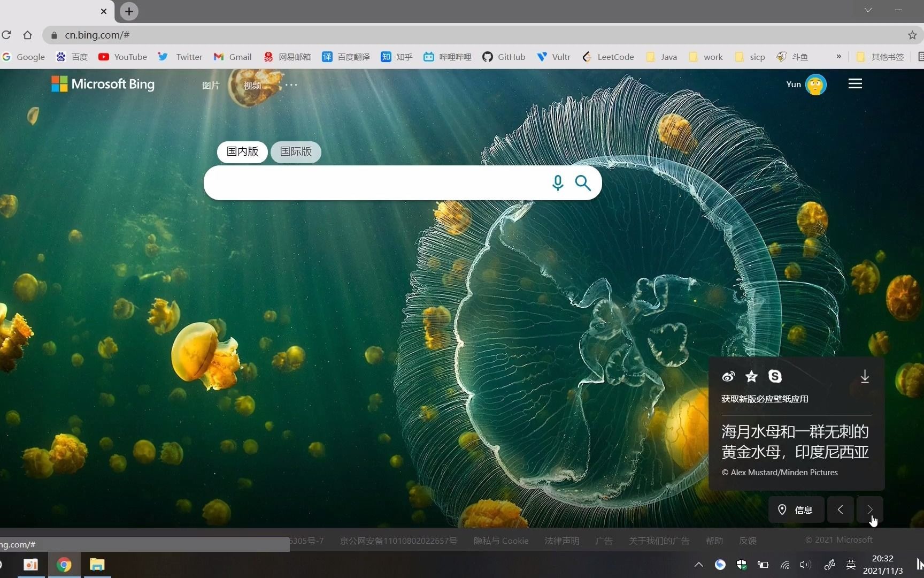Open Twitter bookmark

[x=180, y=57]
